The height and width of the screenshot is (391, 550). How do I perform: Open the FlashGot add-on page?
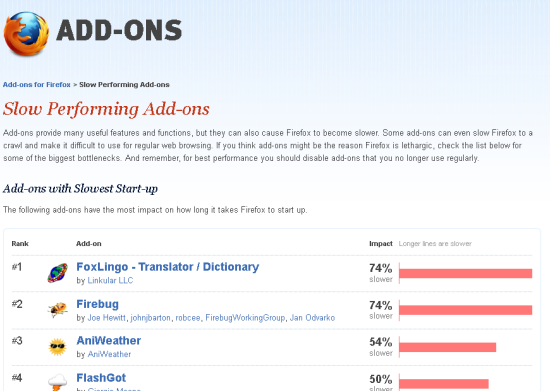click(x=101, y=378)
